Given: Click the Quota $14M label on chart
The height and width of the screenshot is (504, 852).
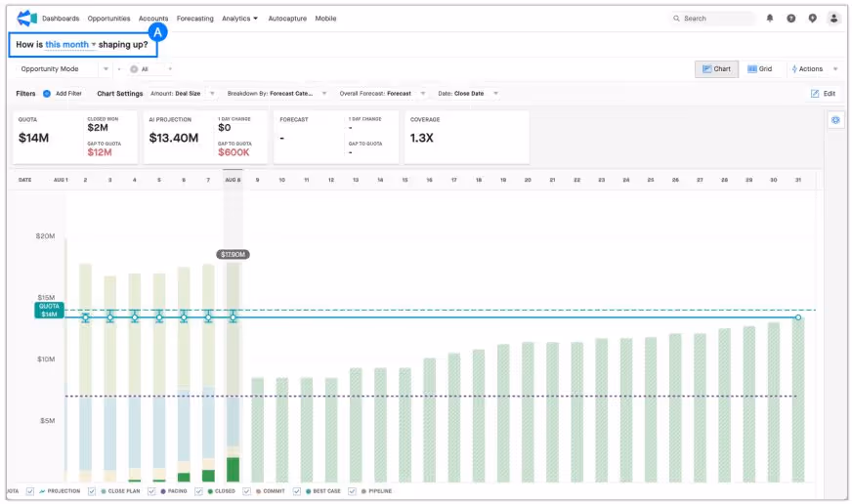Looking at the screenshot, I should coord(49,310).
